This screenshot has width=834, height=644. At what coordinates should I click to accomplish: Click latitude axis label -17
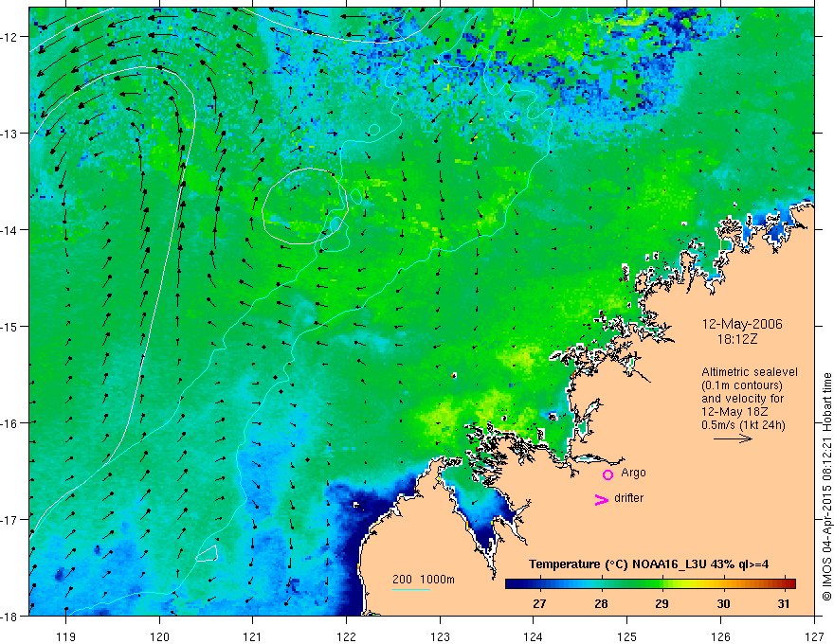pyautogui.click(x=10, y=520)
